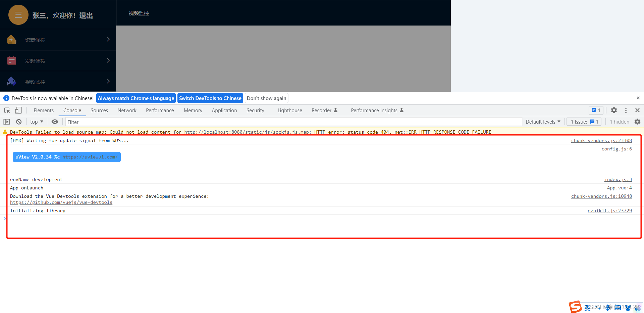Click the 1 hidden messages label
644x313 pixels.
pos(619,122)
